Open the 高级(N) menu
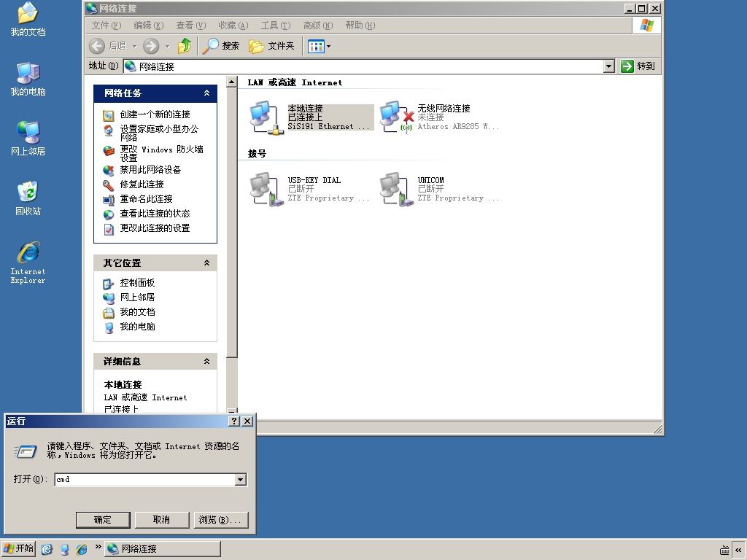The width and height of the screenshot is (747, 560). (318, 26)
